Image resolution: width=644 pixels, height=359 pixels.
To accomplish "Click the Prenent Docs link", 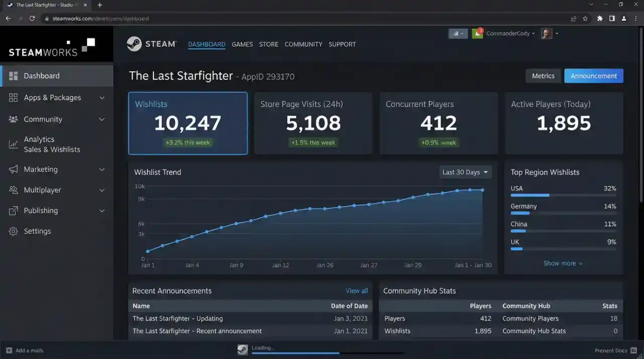I will (611, 350).
